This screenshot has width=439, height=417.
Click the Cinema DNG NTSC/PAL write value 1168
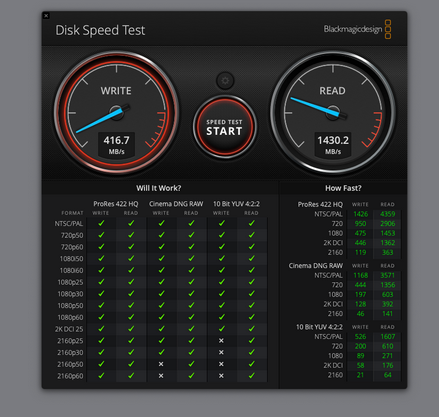tap(360, 275)
